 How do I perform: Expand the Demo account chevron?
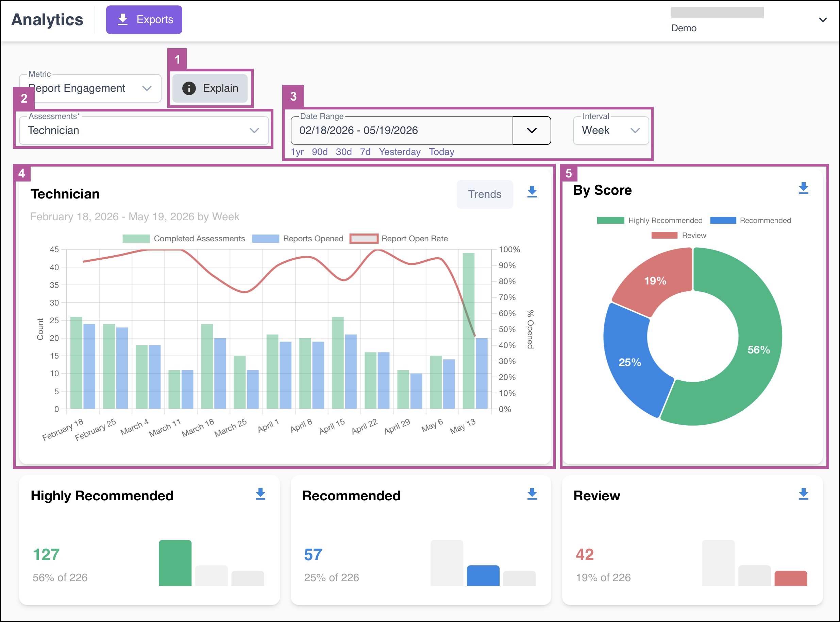pos(823,20)
